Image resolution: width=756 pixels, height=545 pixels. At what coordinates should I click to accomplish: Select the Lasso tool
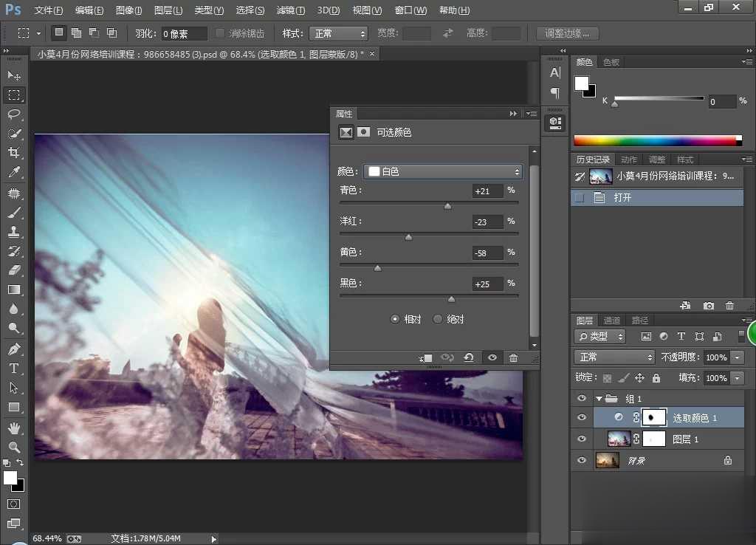[x=14, y=114]
